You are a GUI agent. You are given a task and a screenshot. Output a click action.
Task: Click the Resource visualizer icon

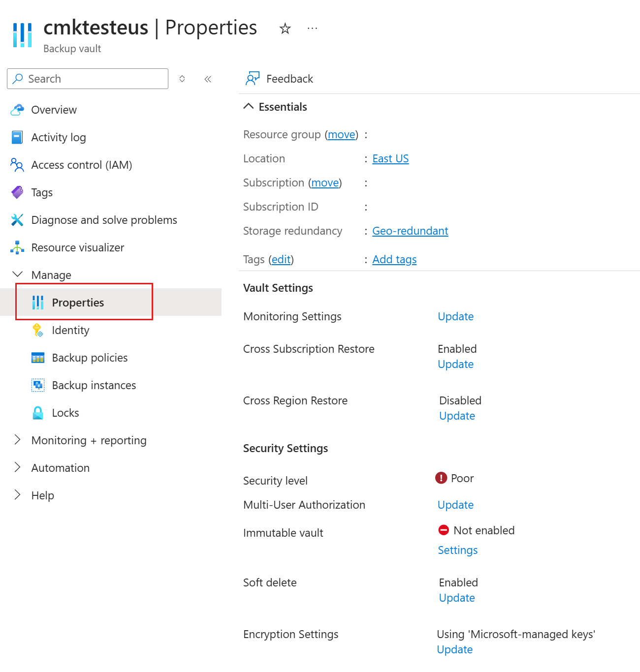click(17, 247)
